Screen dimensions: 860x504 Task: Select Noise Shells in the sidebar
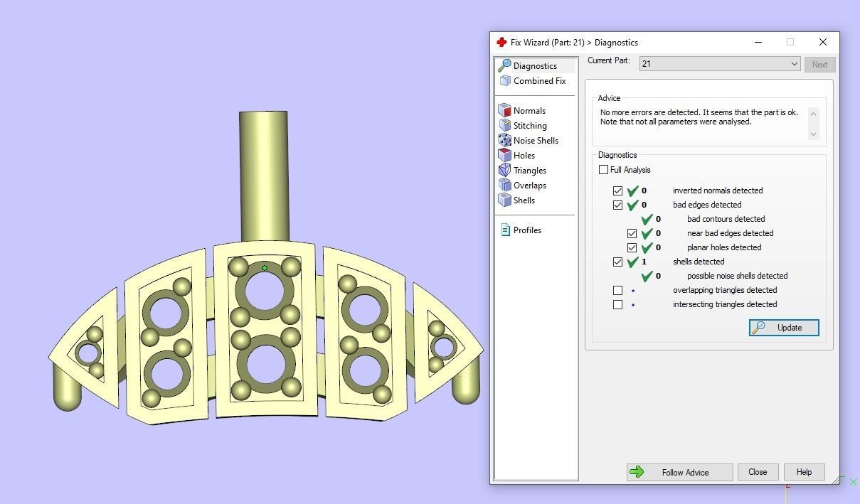(536, 141)
